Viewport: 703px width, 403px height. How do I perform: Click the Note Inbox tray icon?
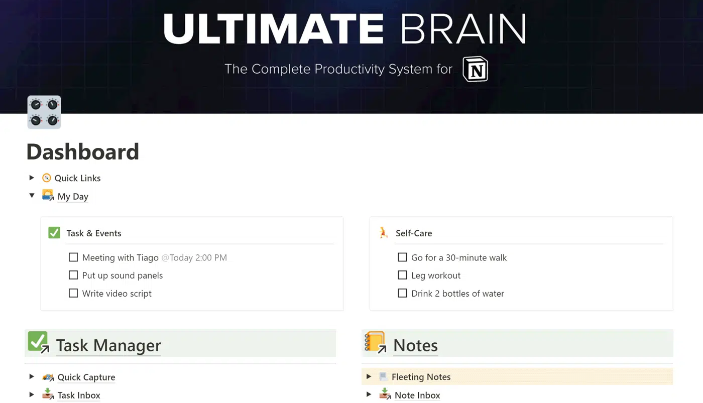click(385, 394)
